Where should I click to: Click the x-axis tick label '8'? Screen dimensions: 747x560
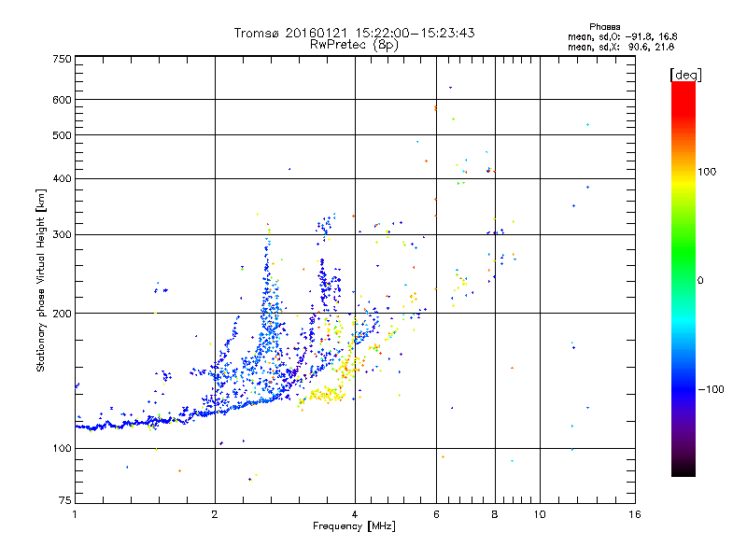[495, 514]
